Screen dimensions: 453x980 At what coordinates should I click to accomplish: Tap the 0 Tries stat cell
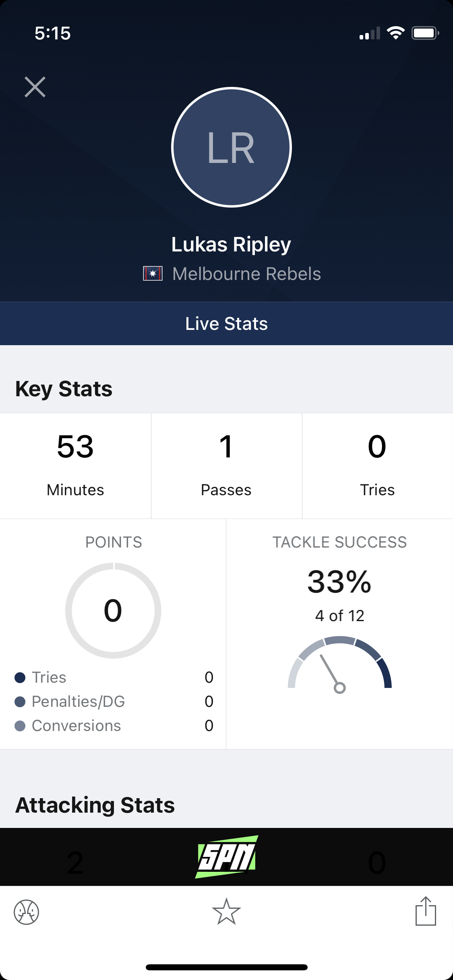[377, 466]
